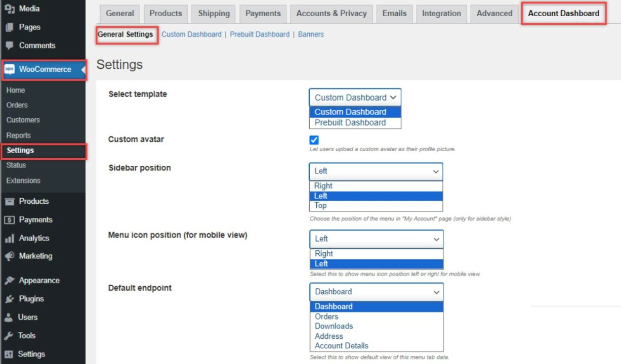The height and width of the screenshot is (364, 621).
Task: Open Tools via the wrench icon
Action: (9, 336)
